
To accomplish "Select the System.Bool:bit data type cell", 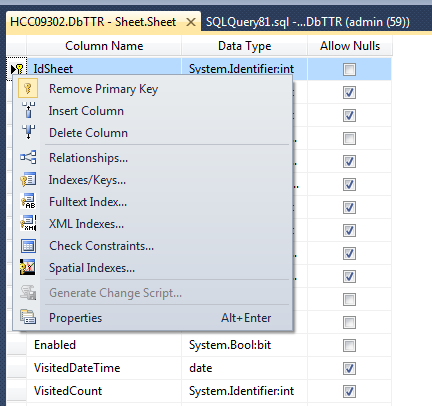I will 244,345.
